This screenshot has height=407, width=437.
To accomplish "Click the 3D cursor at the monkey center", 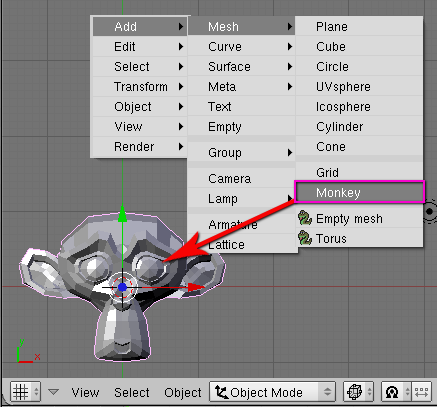I will [123, 287].
